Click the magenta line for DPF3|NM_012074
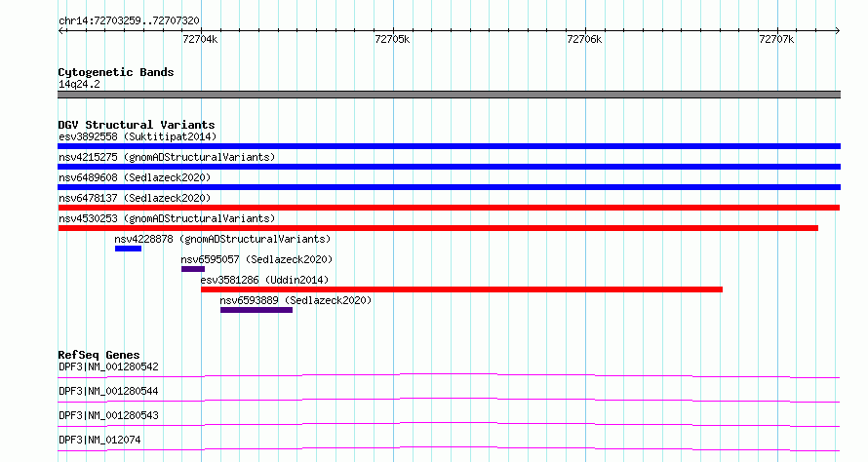This screenshot has width=868, height=462. point(449,449)
